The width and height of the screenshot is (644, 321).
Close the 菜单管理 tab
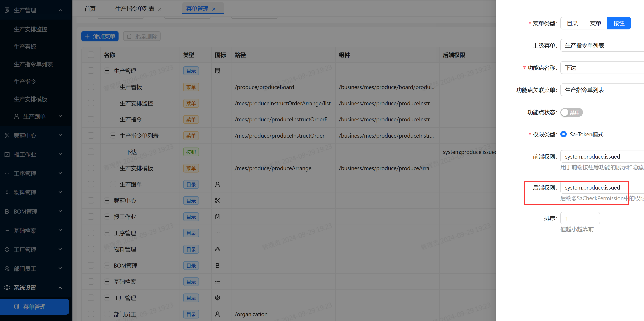214,9
